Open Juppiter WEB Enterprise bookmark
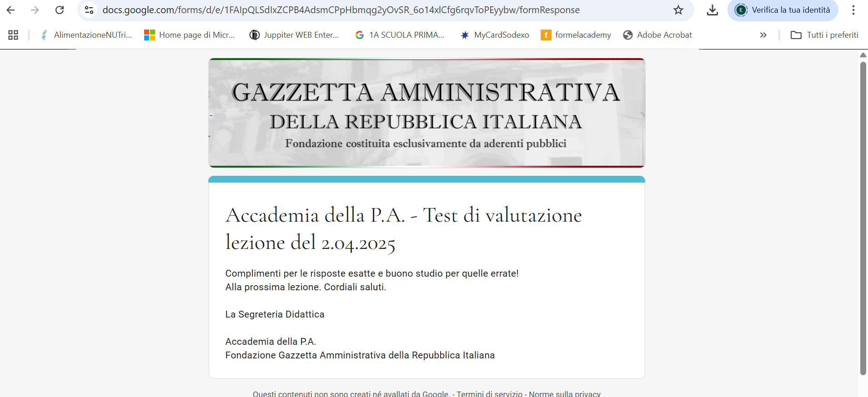 [x=294, y=35]
